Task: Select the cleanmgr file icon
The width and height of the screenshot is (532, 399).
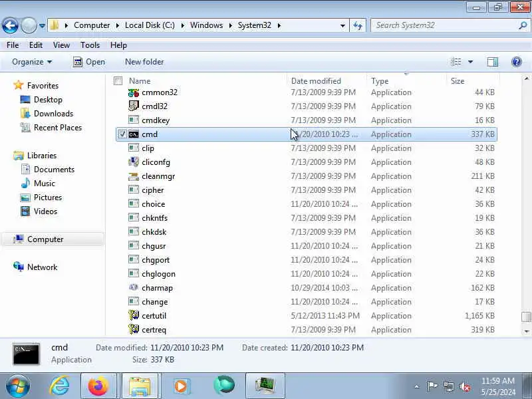Action: [x=134, y=176]
